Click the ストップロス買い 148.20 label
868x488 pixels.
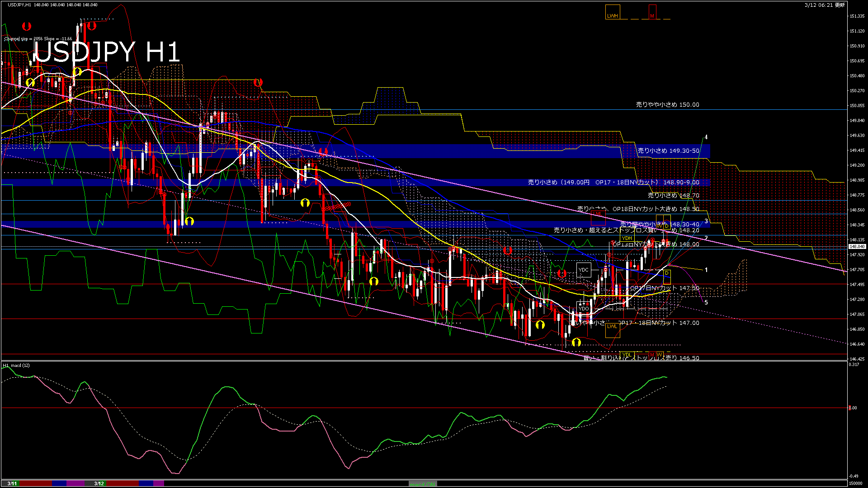tap(626, 230)
